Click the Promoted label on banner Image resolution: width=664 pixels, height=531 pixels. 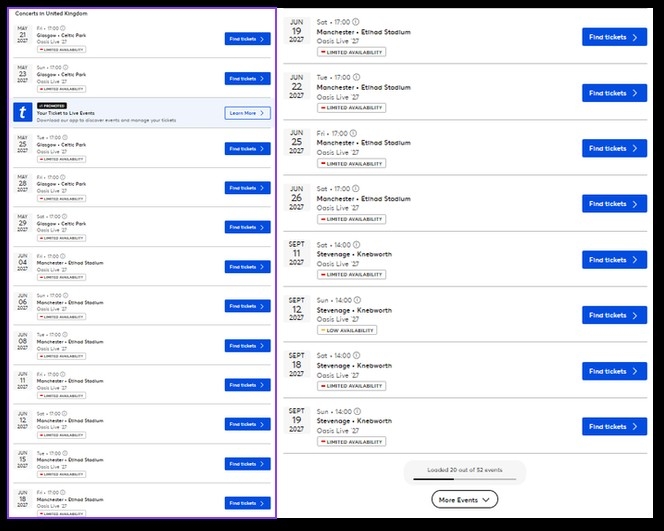[52, 105]
